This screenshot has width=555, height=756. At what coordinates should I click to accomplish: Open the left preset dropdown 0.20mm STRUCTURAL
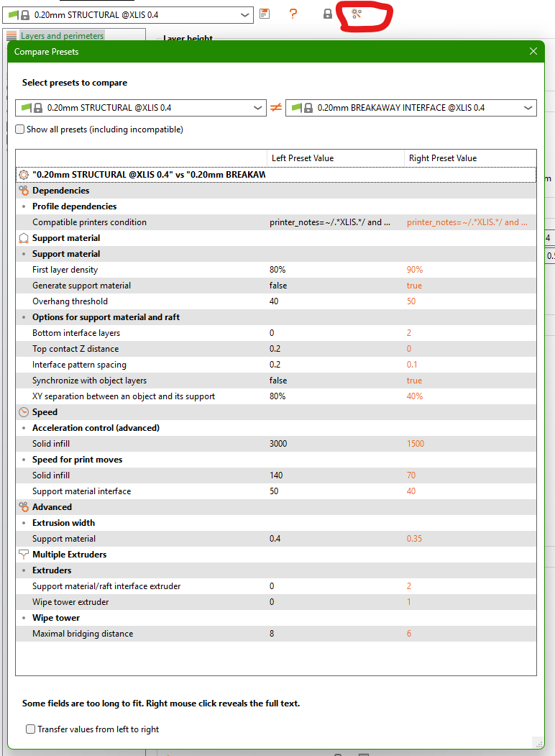pos(141,107)
